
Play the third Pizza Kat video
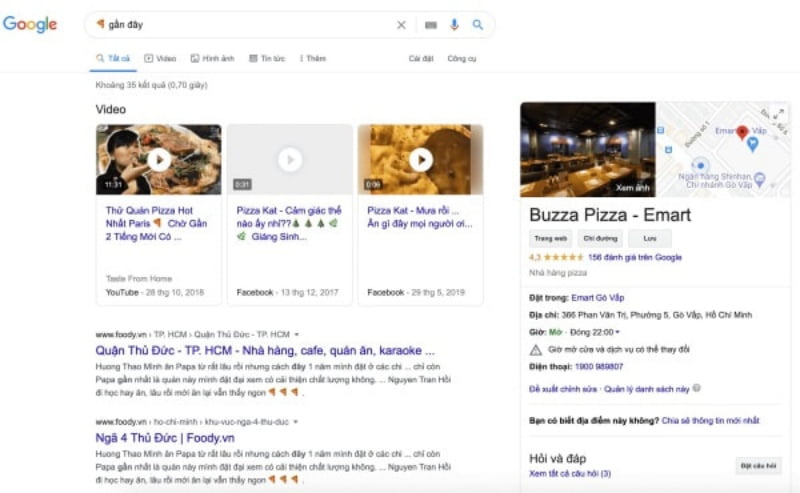[x=420, y=159]
